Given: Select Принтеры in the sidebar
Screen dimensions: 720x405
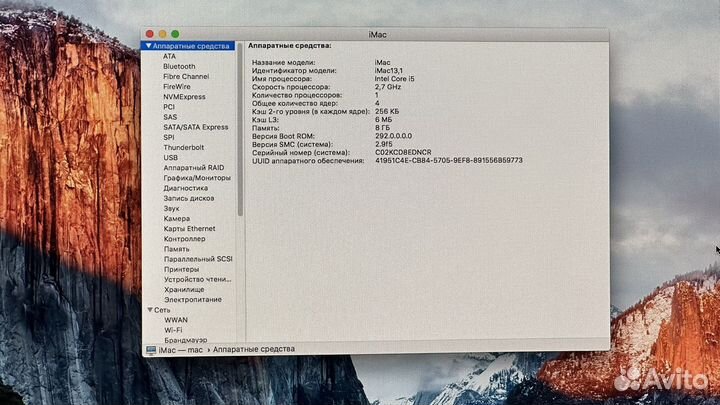Looking at the screenshot, I should 181,269.
